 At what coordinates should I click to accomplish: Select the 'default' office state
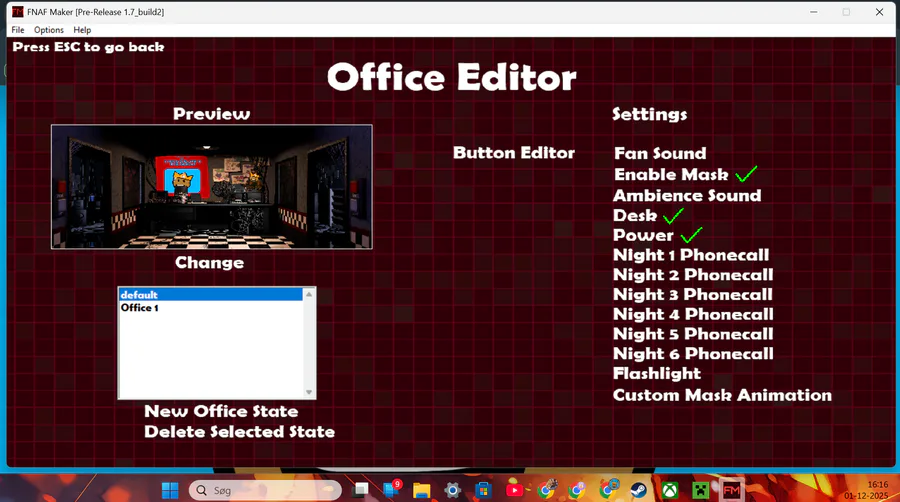[x=211, y=295]
